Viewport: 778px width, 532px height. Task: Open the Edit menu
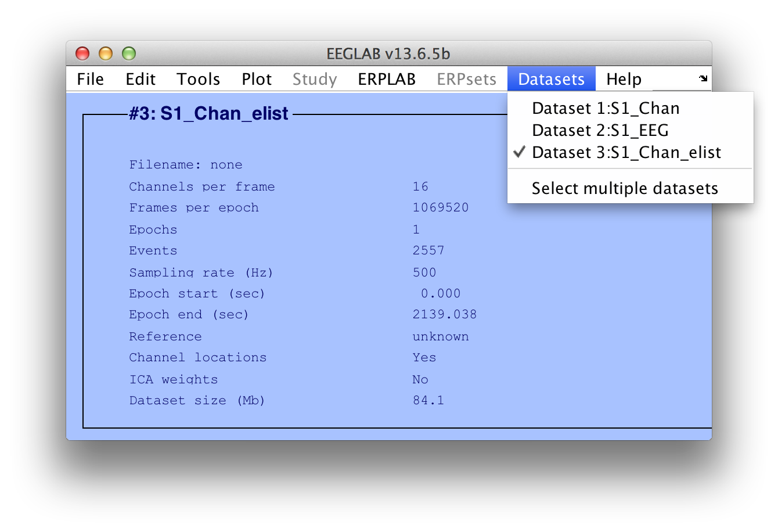click(141, 79)
